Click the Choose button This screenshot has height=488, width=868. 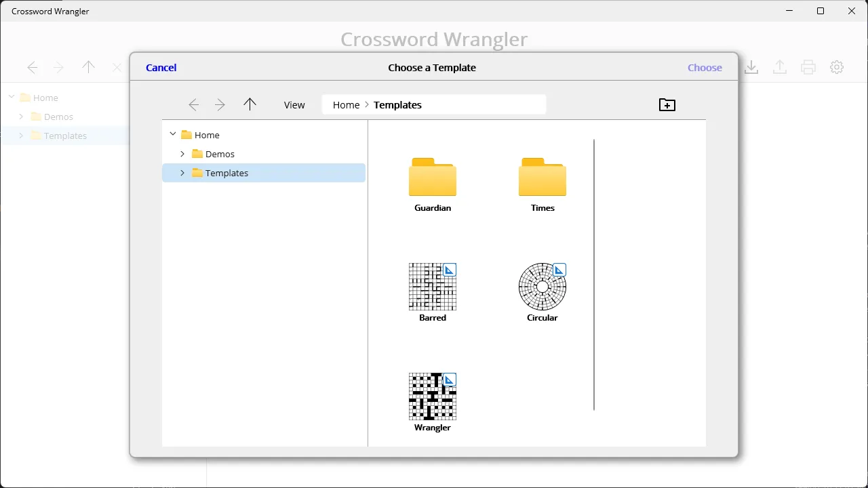pyautogui.click(x=705, y=68)
